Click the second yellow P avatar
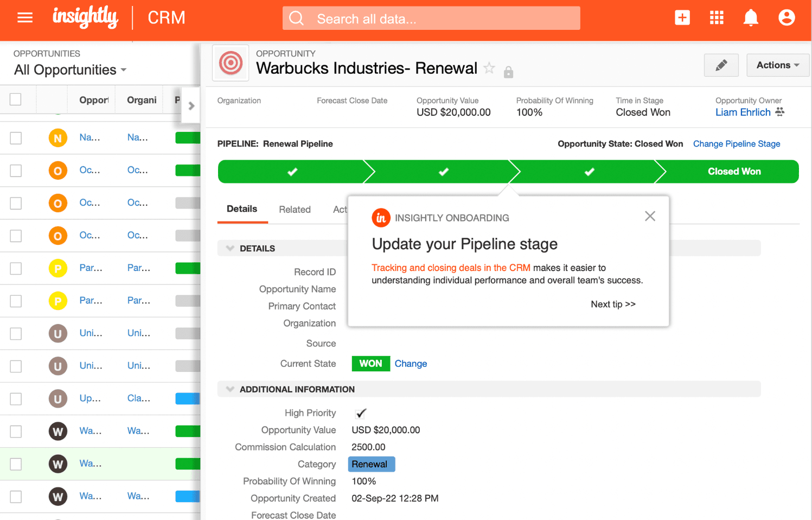The image size is (812, 520). pyautogui.click(x=57, y=301)
